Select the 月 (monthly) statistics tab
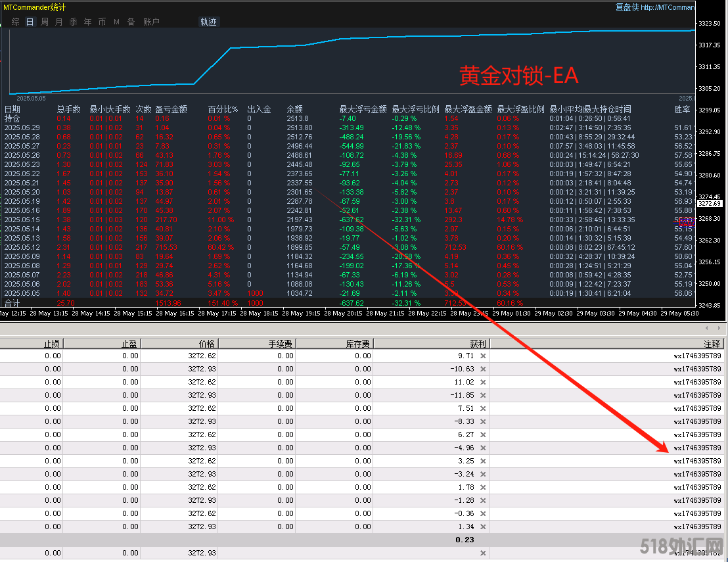Screen dimensions: 728x562 pos(59,22)
